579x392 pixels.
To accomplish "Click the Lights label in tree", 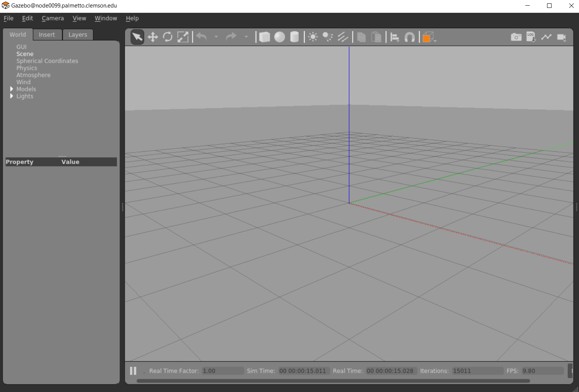I will (25, 96).
